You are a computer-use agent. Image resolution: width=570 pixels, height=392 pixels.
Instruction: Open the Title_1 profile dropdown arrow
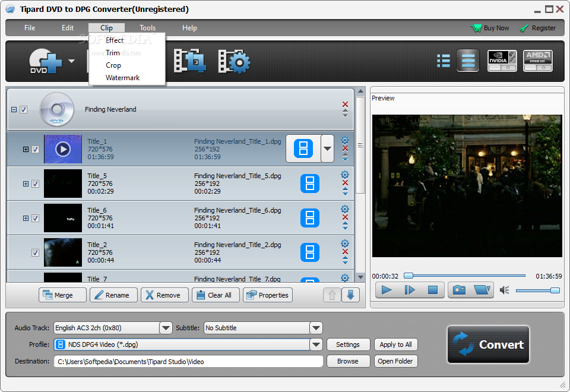[x=327, y=148]
